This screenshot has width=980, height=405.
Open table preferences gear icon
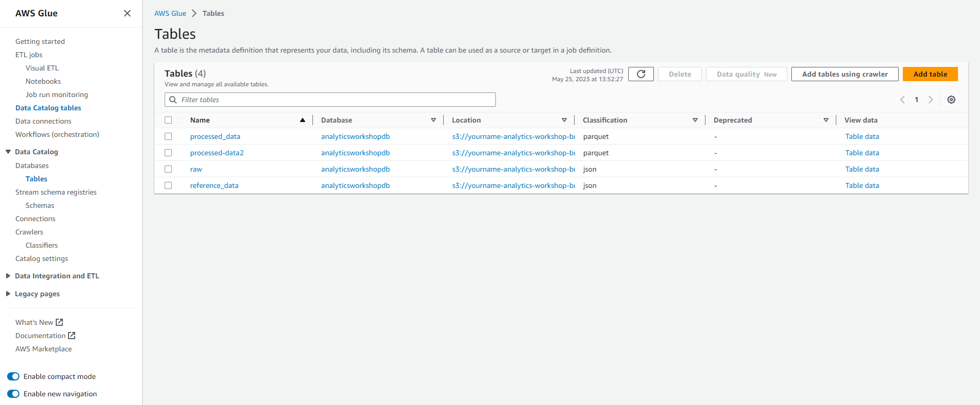[951, 100]
